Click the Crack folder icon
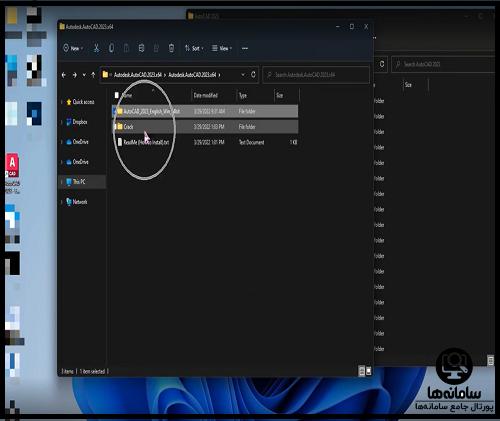 (120, 126)
